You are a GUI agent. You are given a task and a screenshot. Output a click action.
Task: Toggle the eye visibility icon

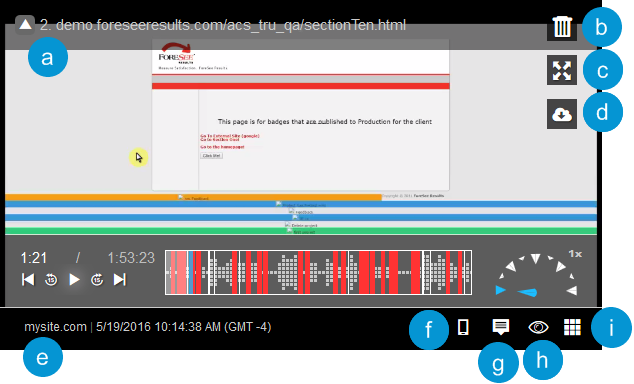(539, 327)
